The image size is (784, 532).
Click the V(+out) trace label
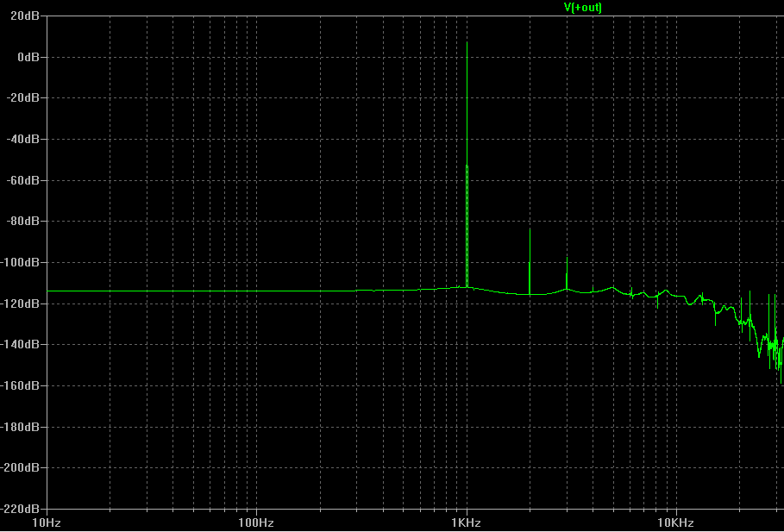pyautogui.click(x=583, y=7)
